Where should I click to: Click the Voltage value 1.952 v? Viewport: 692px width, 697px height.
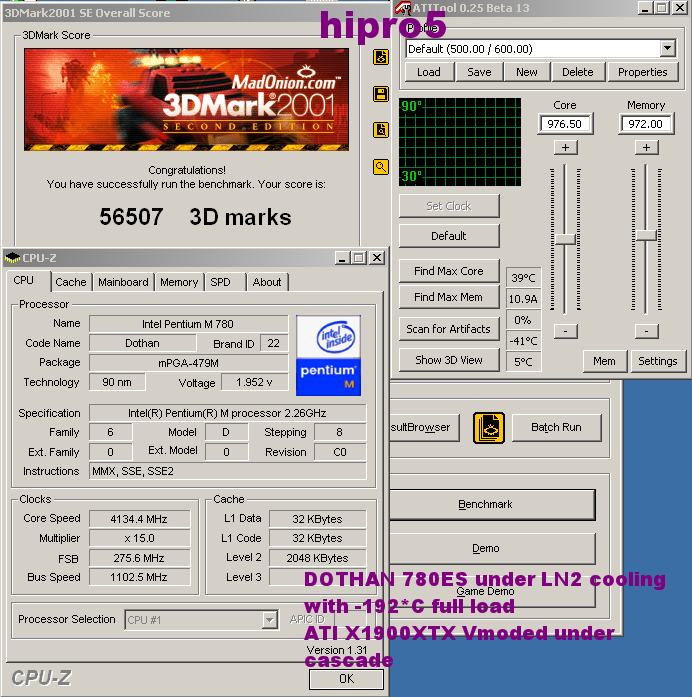[255, 382]
